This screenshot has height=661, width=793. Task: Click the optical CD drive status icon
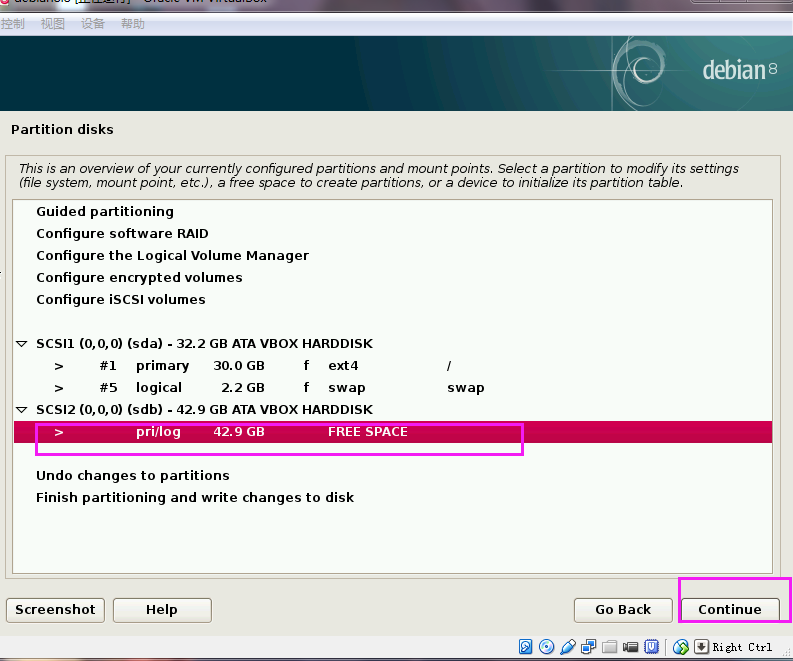coord(546,647)
